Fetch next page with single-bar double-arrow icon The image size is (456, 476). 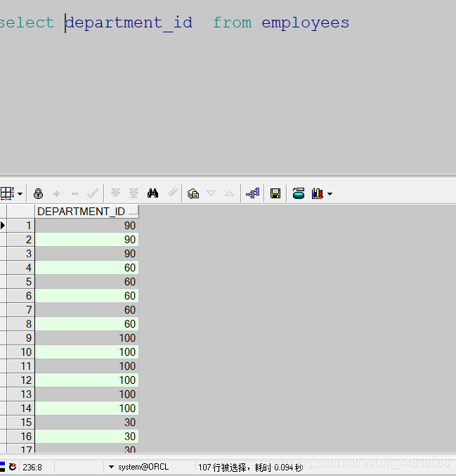tap(116, 193)
